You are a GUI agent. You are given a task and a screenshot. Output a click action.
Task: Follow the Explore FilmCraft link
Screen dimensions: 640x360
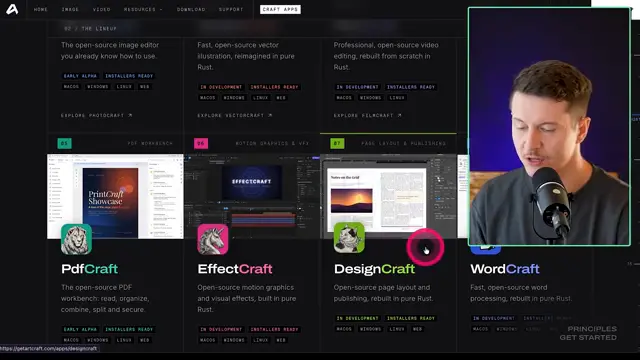click(367, 116)
